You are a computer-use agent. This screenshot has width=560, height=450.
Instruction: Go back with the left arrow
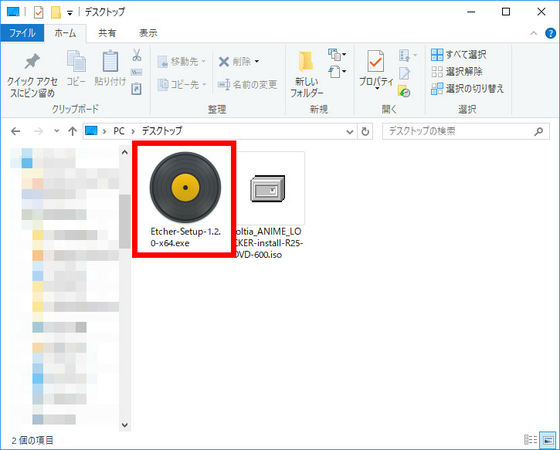16,131
